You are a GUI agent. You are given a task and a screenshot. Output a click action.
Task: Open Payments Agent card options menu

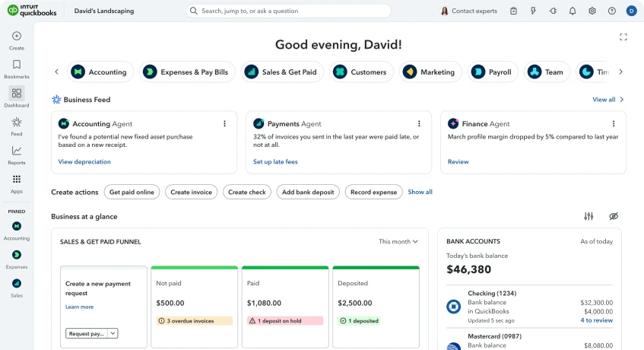[x=419, y=124]
